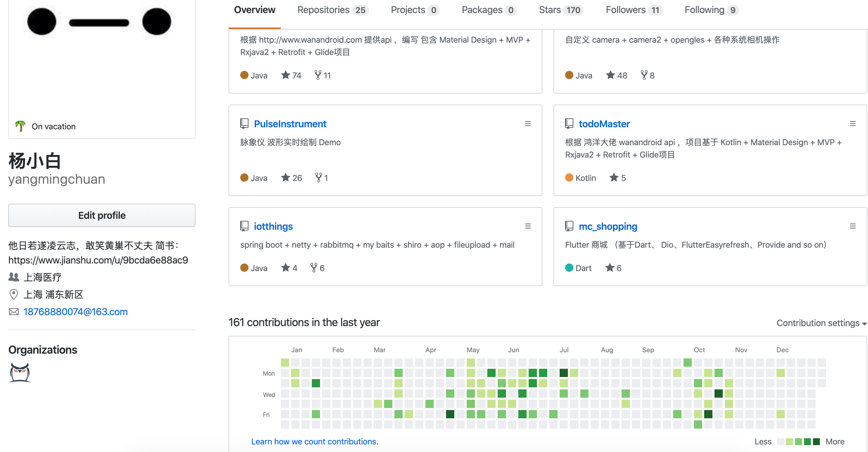
Task: Expand the Contribution settings dropdown
Action: [821, 323]
